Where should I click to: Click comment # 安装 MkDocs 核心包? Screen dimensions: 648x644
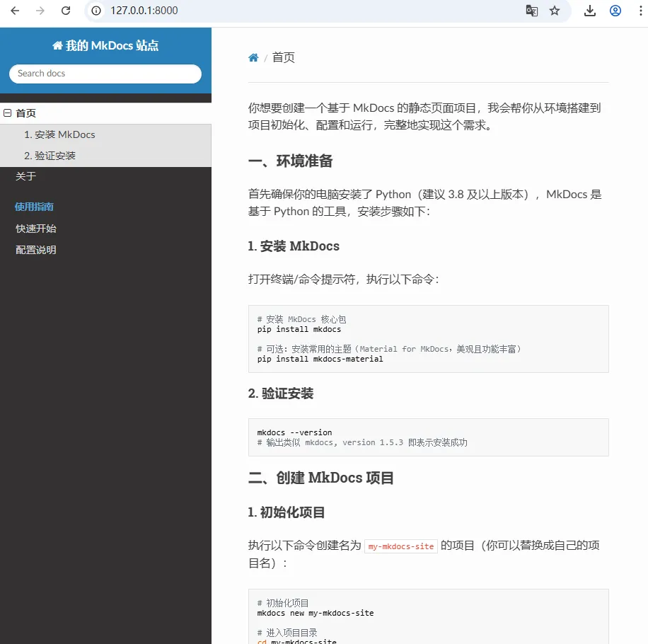[301, 319]
